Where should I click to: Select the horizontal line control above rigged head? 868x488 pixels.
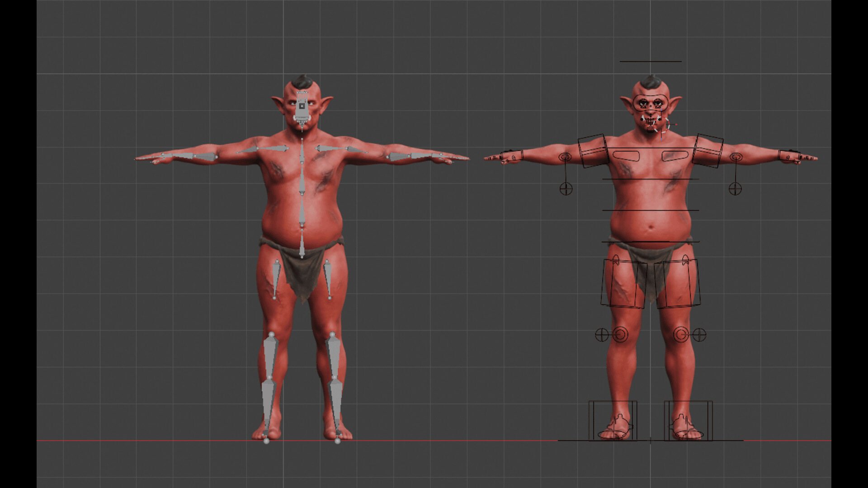pos(651,61)
